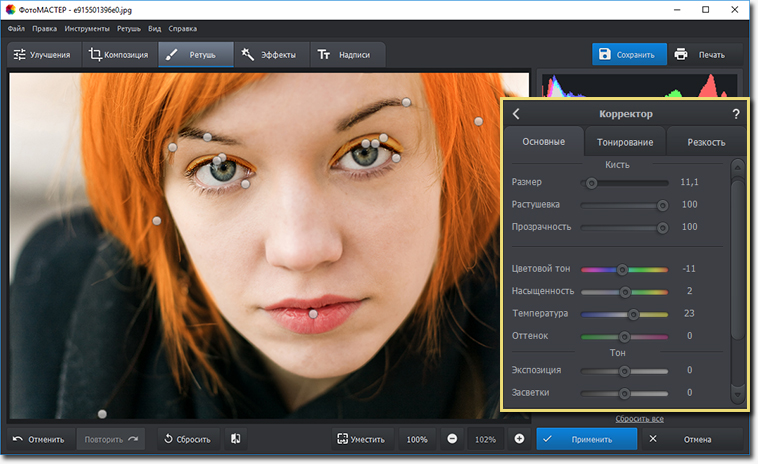758x464 pixels.
Task: Save the photo with Сохранить
Action: [x=627, y=54]
